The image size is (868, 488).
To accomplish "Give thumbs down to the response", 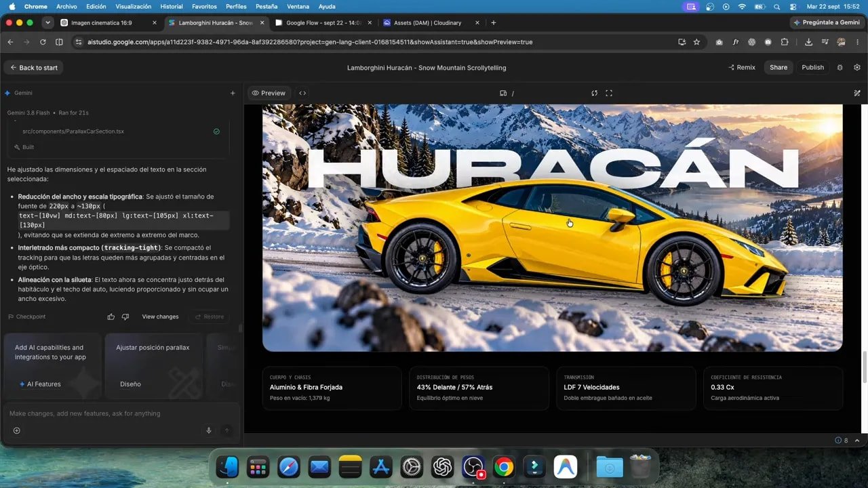I will [125, 317].
